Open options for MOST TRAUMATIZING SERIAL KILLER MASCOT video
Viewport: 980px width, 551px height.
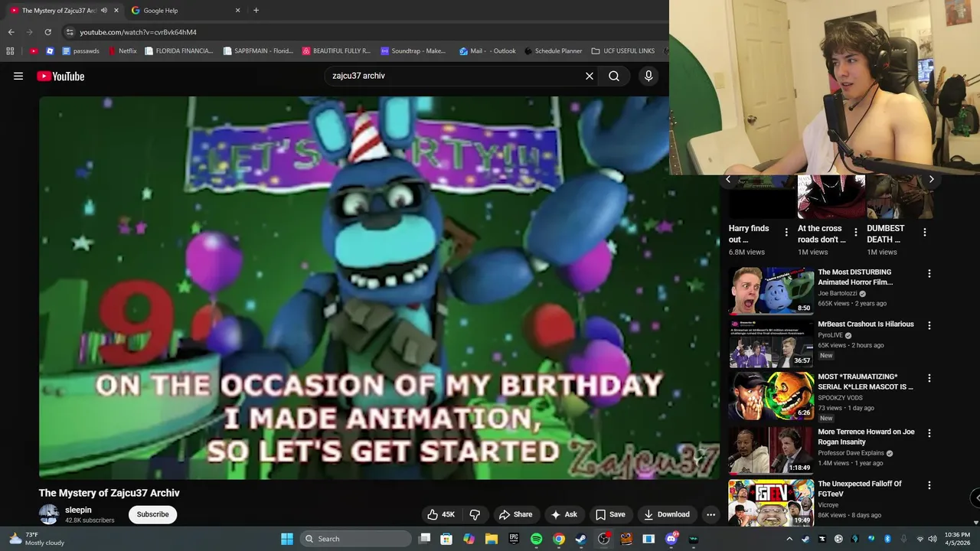929,378
